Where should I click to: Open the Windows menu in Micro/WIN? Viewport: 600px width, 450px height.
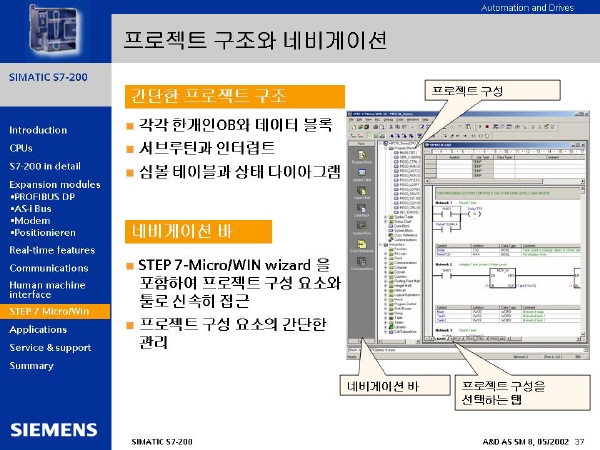point(413,119)
